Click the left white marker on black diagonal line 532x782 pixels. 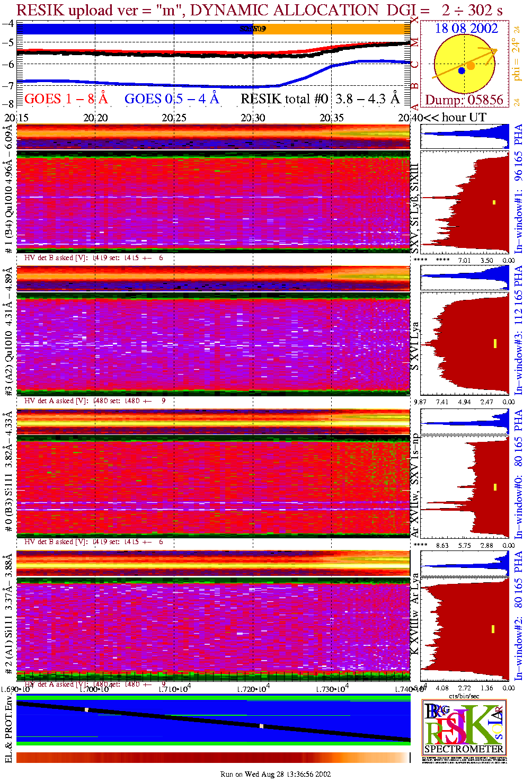[86, 709]
